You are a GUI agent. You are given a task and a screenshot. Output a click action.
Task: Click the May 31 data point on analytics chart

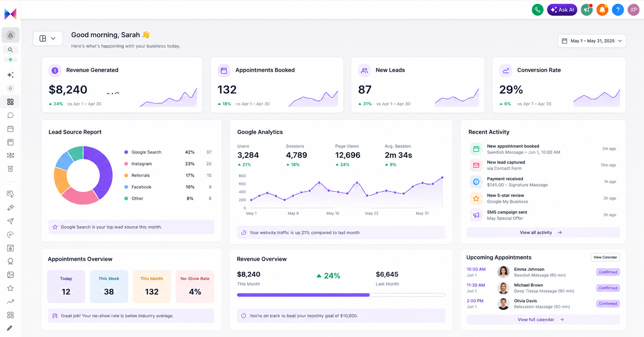point(442,178)
